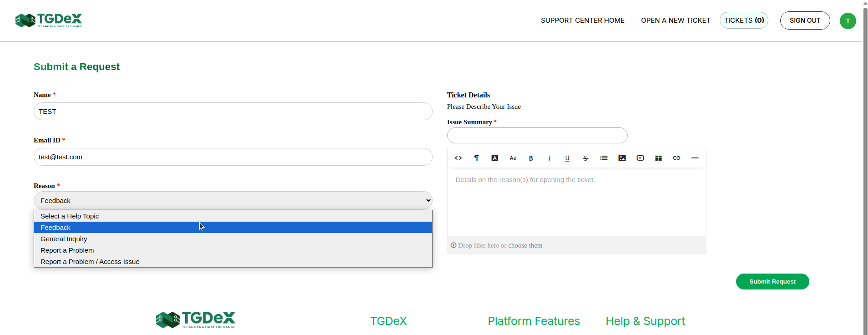
Task: Click the Help & Support footer heading
Action: coord(645,321)
